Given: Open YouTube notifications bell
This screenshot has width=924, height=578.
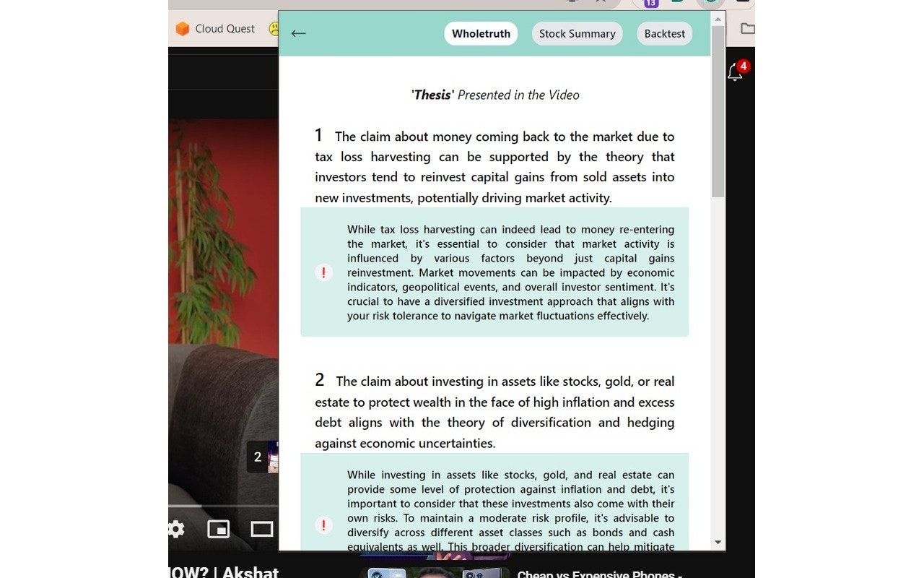Looking at the screenshot, I should click(735, 72).
